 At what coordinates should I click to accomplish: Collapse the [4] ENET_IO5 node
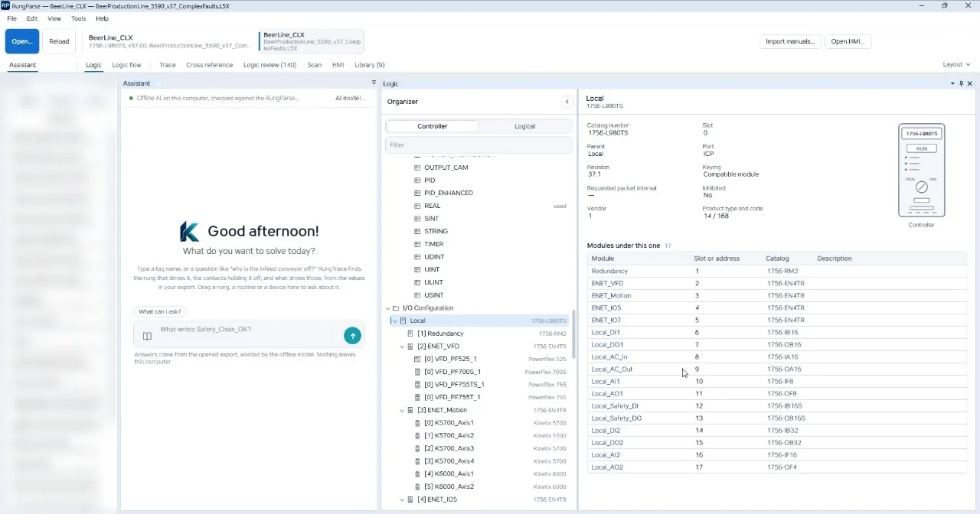point(402,499)
